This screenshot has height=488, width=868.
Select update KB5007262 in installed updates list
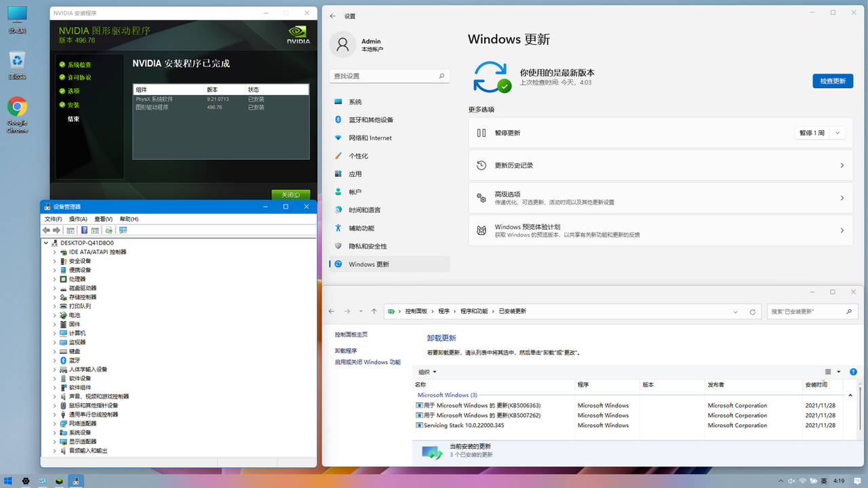[628, 415]
